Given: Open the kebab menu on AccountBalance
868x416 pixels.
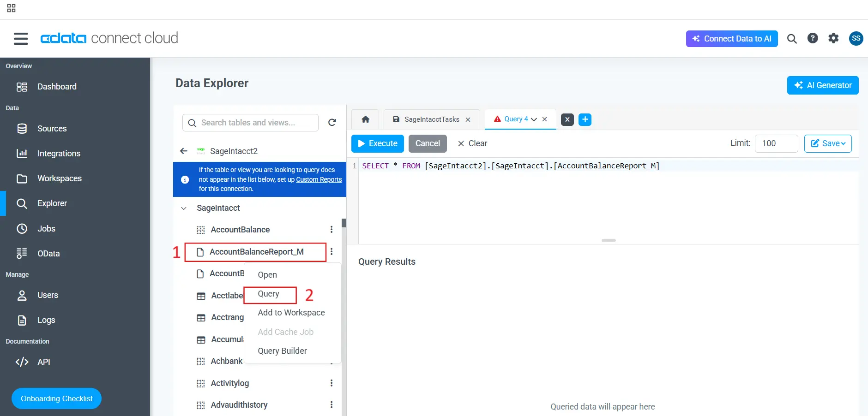Looking at the screenshot, I should [x=332, y=229].
